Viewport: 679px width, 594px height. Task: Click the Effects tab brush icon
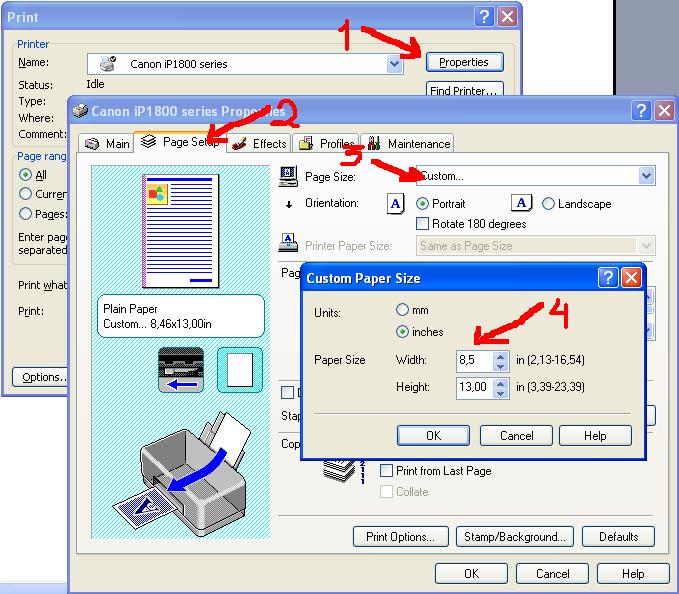click(x=239, y=143)
